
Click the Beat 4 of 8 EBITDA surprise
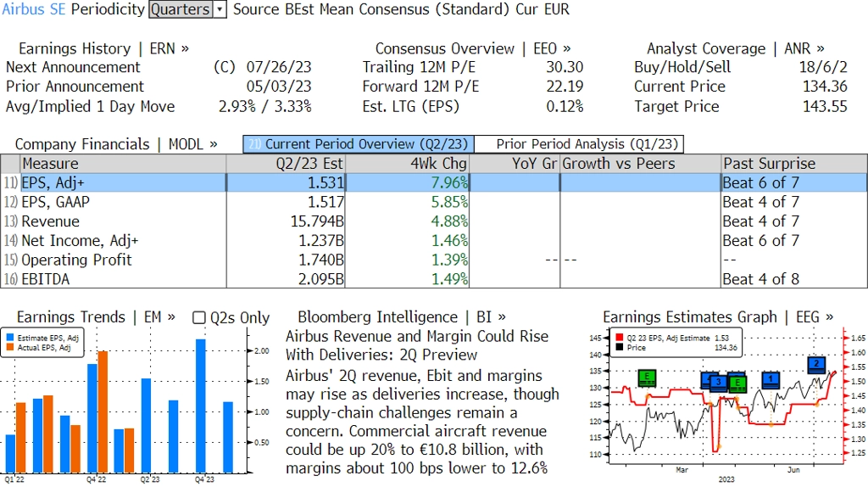pos(760,279)
